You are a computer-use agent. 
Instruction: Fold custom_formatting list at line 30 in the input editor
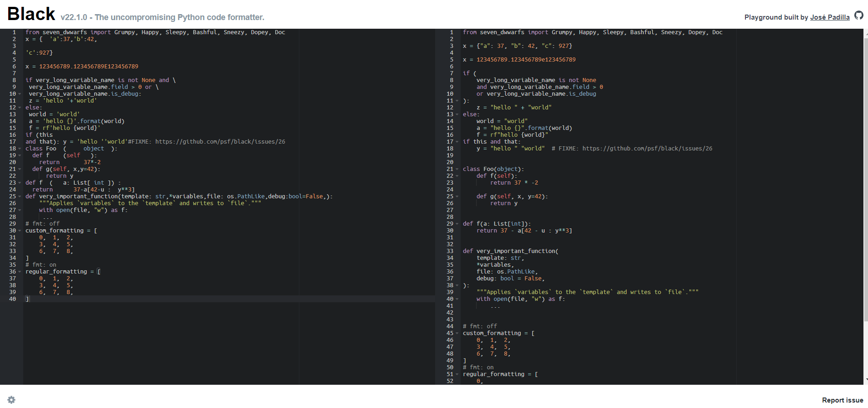(20, 231)
